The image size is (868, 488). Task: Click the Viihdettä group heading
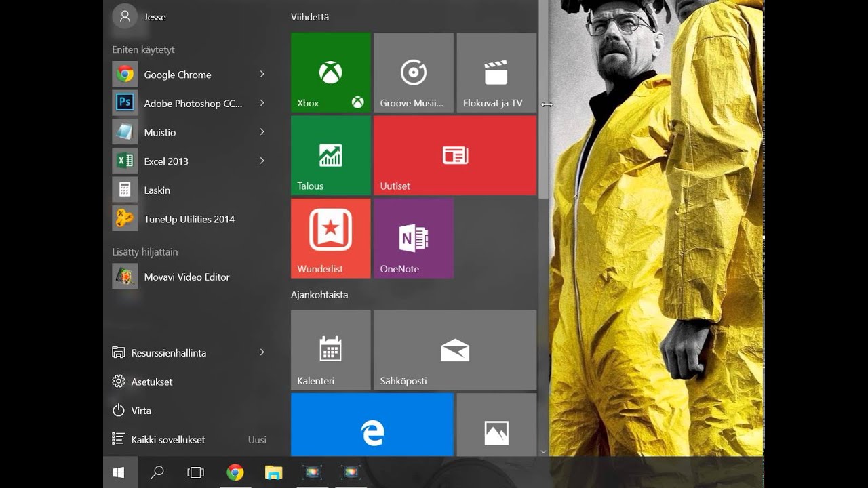[x=310, y=17]
